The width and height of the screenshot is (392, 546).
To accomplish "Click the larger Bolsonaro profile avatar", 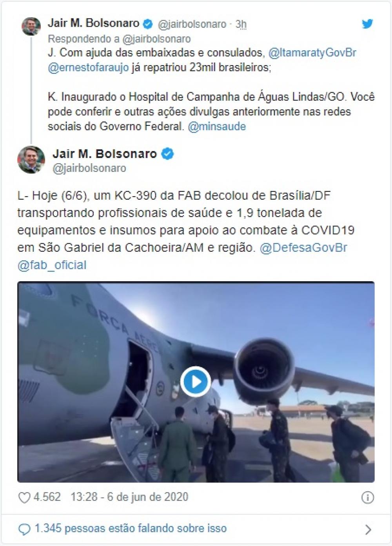I will pos(31,160).
